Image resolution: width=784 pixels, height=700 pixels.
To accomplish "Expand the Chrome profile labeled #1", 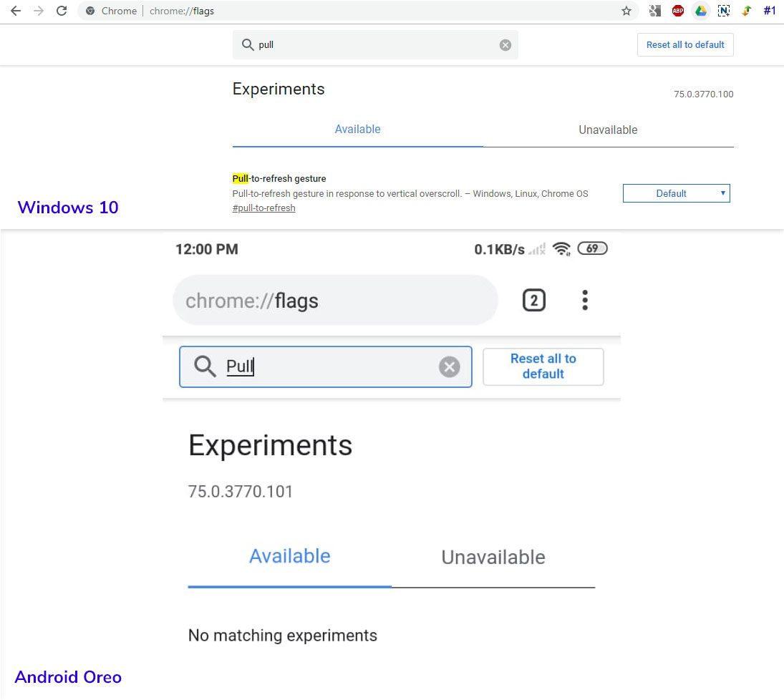I will [x=770, y=11].
